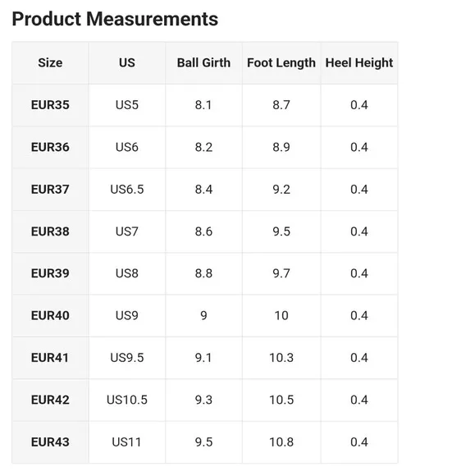Click the EUR35 size row label
The image size is (475, 476).
(50, 105)
